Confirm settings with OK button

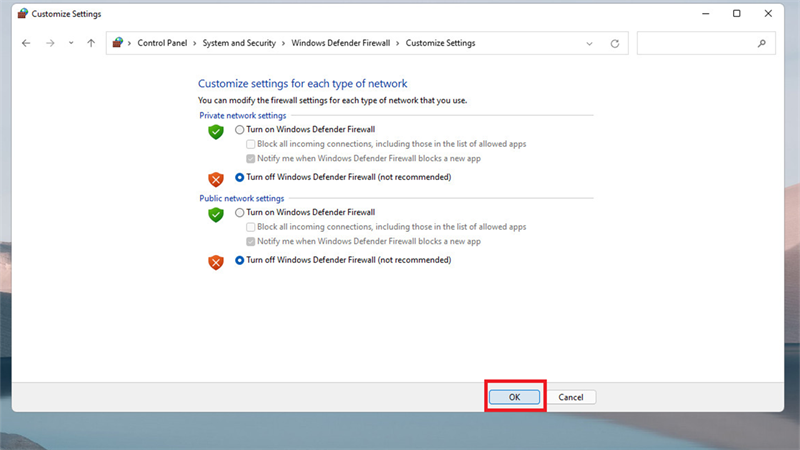[x=514, y=397]
